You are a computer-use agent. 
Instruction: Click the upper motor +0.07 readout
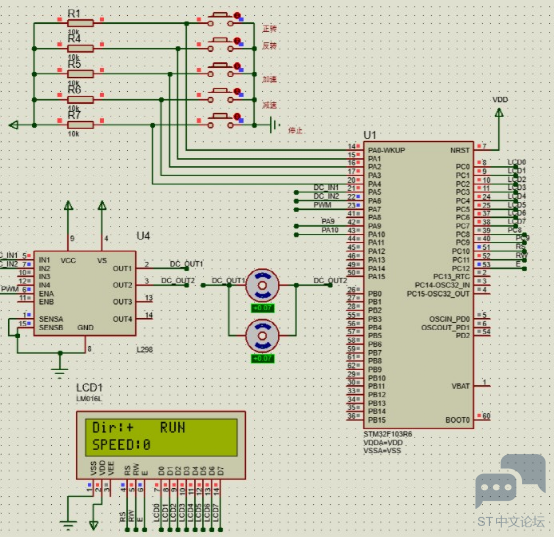(x=263, y=308)
